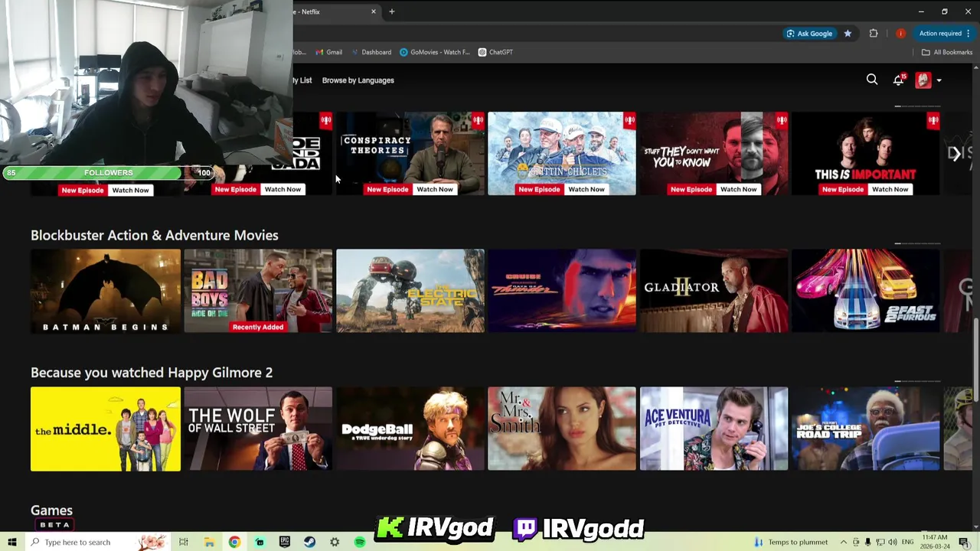Open Netflix search magnifier icon

coord(872,80)
